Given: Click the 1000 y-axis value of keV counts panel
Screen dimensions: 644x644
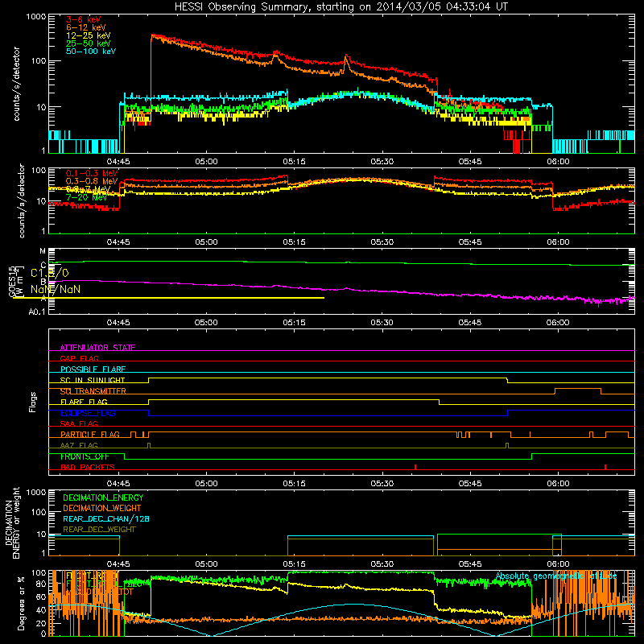Looking at the screenshot, I should coord(36,17).
